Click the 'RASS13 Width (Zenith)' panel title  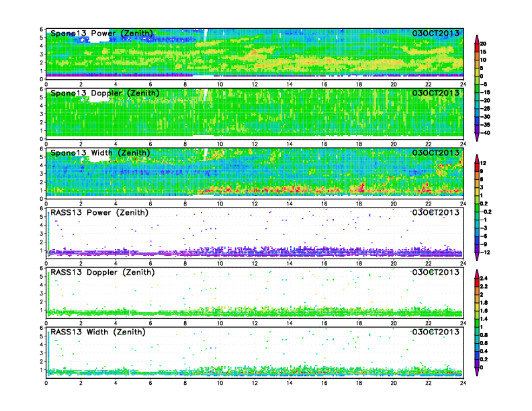coord(98,332)
